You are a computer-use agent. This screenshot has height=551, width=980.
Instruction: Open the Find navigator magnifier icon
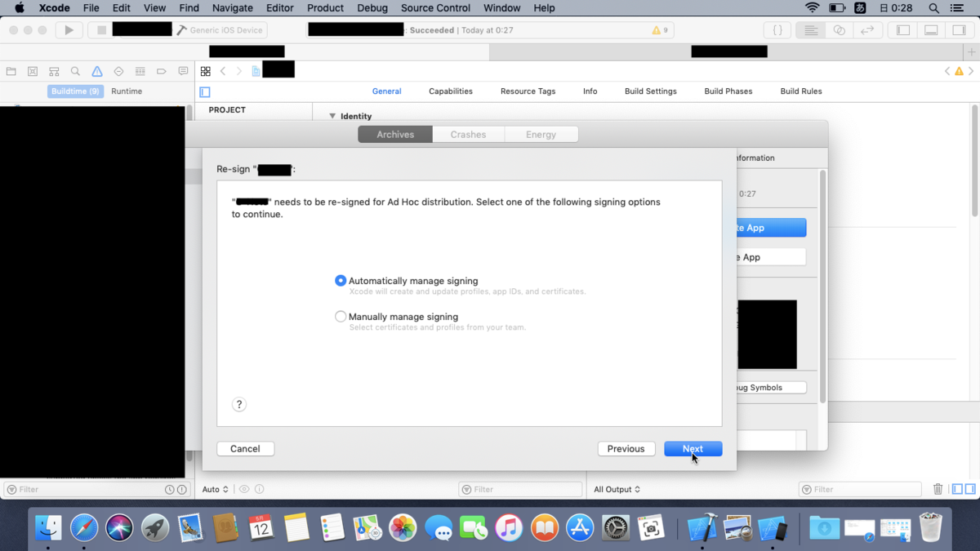tap(75, 72)
